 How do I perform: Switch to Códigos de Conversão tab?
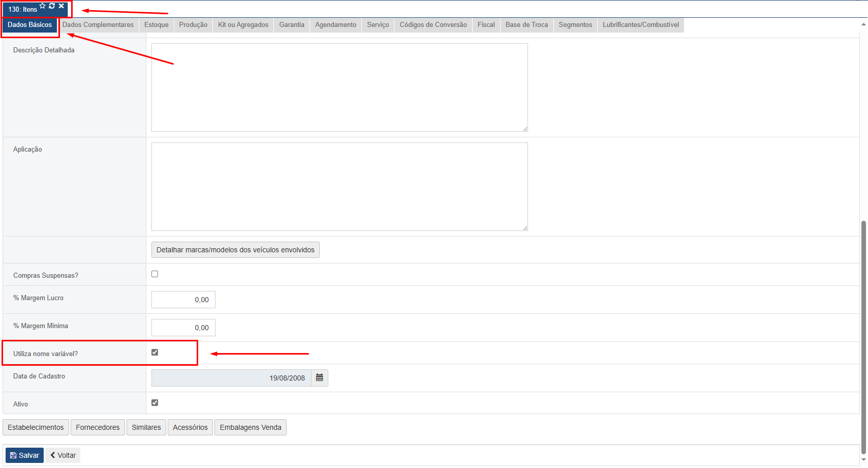(x=433, y=25)
